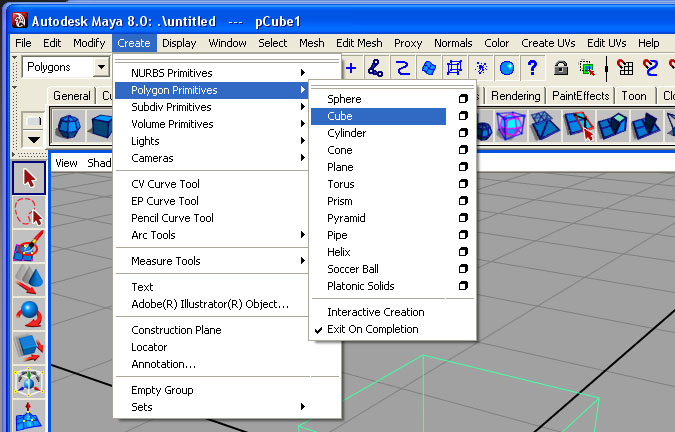This screenshot has height=432, width=675.
Task: Switch to the Rendering shelf tab
Action: (x=515, y=96)
